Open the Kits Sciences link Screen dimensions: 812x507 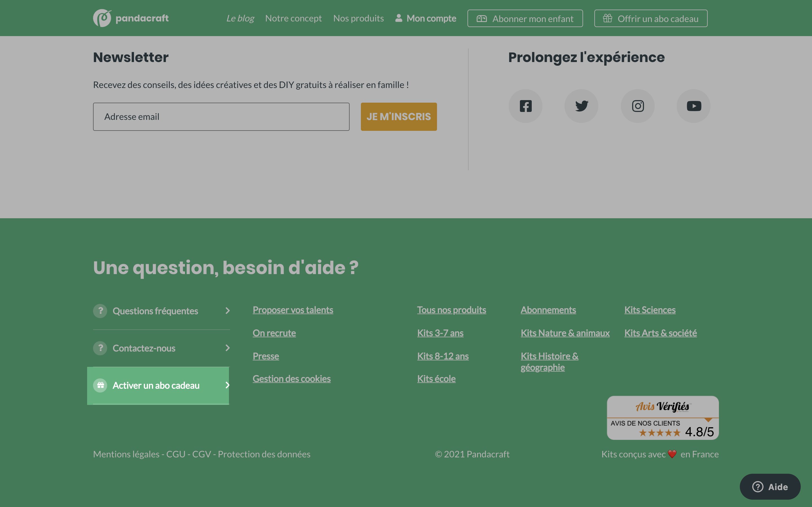(x=650, y=310)
